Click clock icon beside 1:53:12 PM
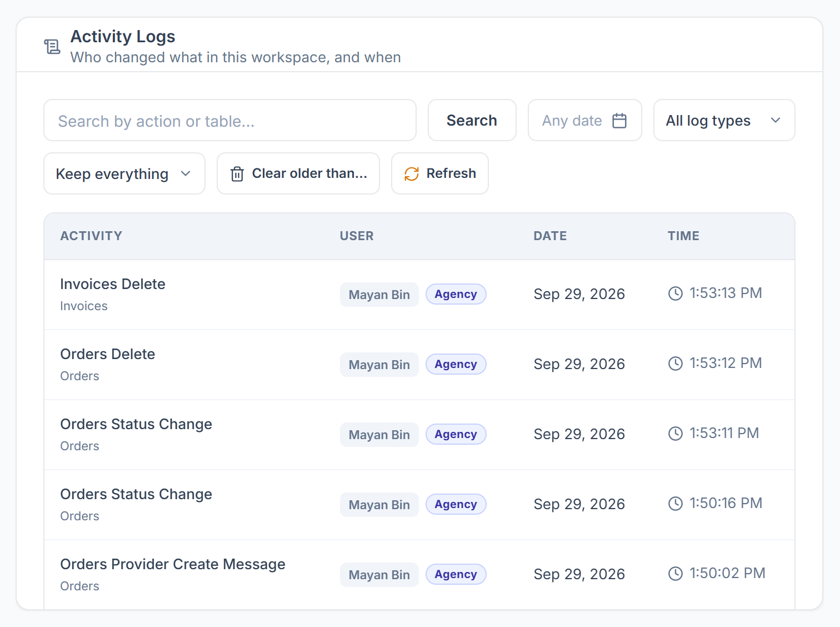Viewport: 840px width, 627px height. point(676,364)
